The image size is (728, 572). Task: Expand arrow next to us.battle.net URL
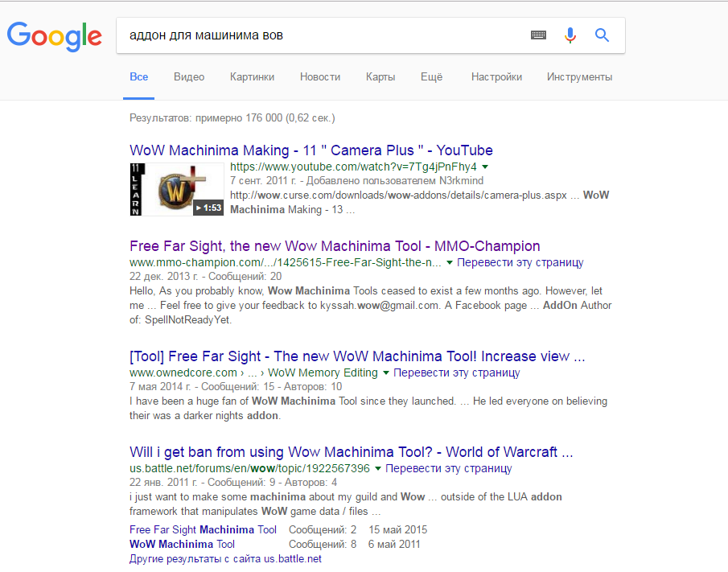(378, 468)
